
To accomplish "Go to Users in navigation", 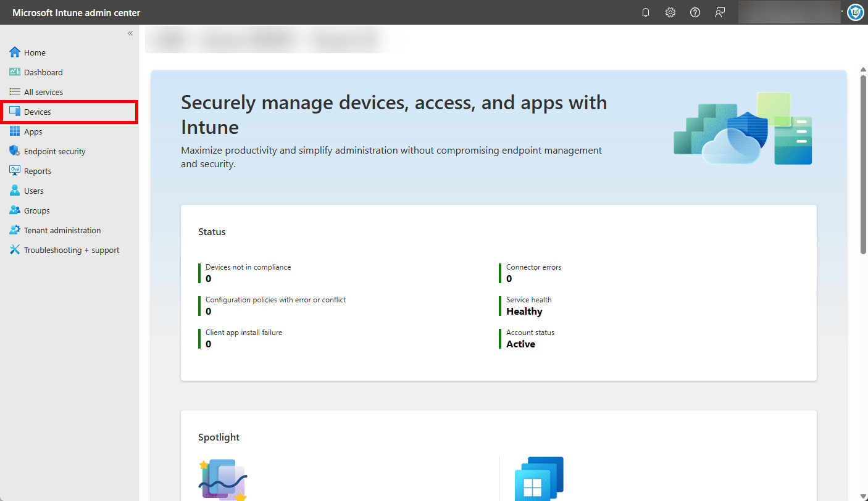I will pos(34,191).
